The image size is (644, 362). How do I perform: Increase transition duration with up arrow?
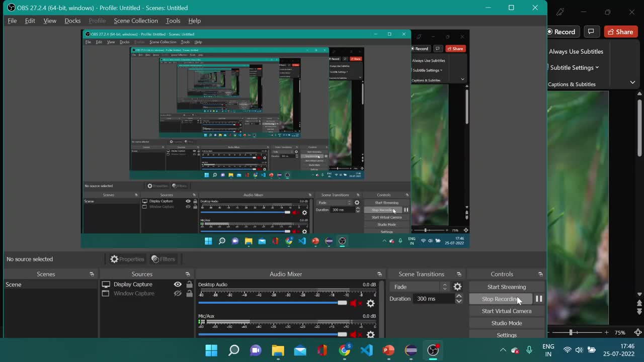coord(459,296)
